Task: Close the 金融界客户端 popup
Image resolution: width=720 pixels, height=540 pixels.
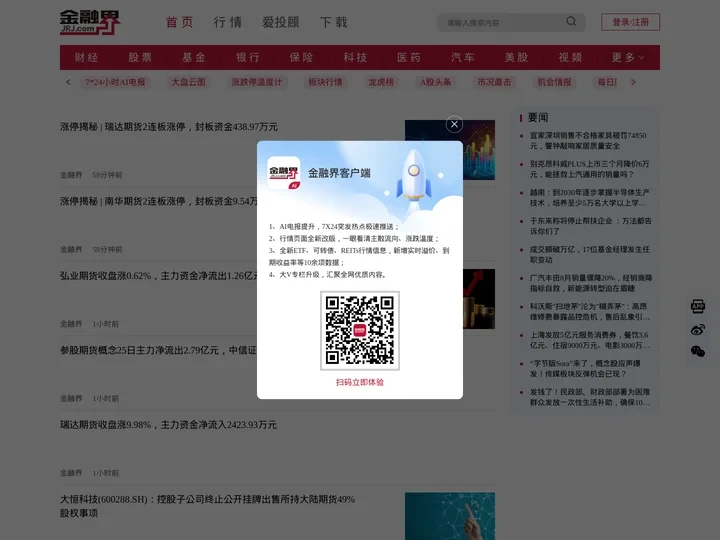Action: tap(454, 124)
